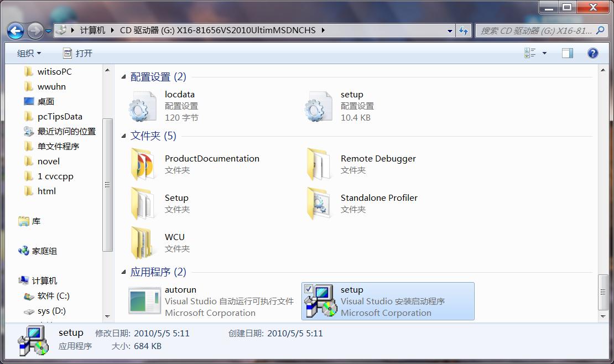
Task: Collapse the 配置设置 group
Action: [125, 76]
